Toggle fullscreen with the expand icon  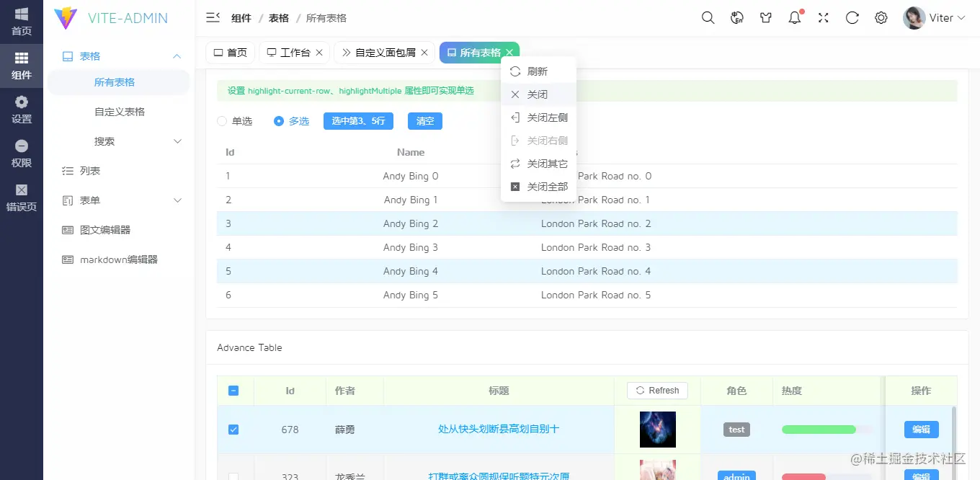(823, 17)
